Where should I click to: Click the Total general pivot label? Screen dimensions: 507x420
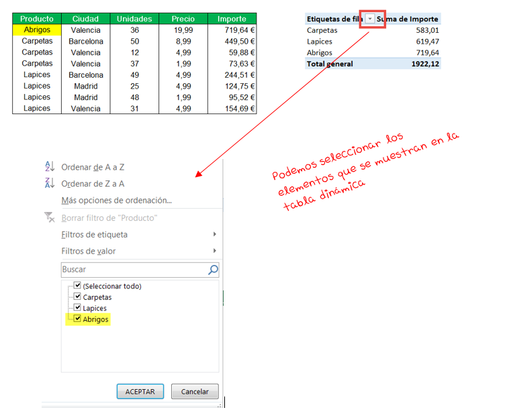point(330,64)
